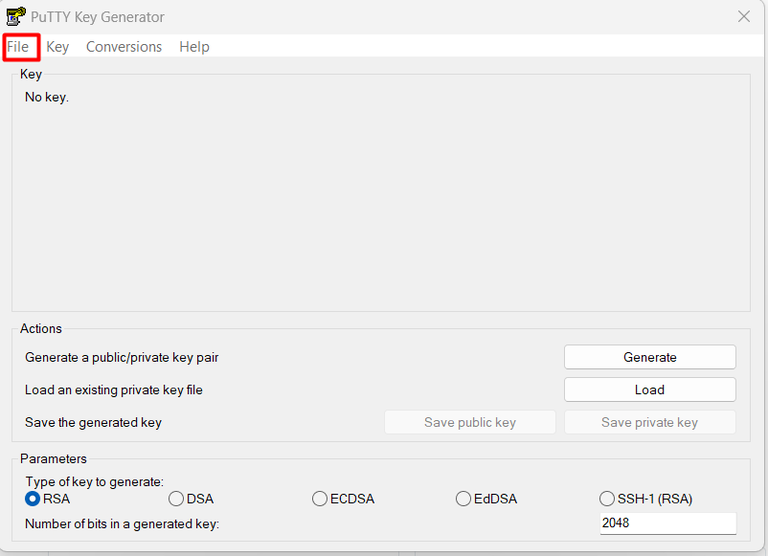Click the 'Load an existing private key file' label
Viewport: 768px width, 556px height.
pyautogui.click(x=114, y=390)
